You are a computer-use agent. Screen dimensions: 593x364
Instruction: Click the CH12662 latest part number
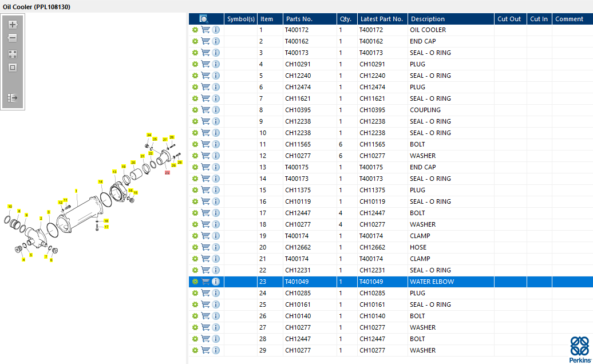point(372,247)
